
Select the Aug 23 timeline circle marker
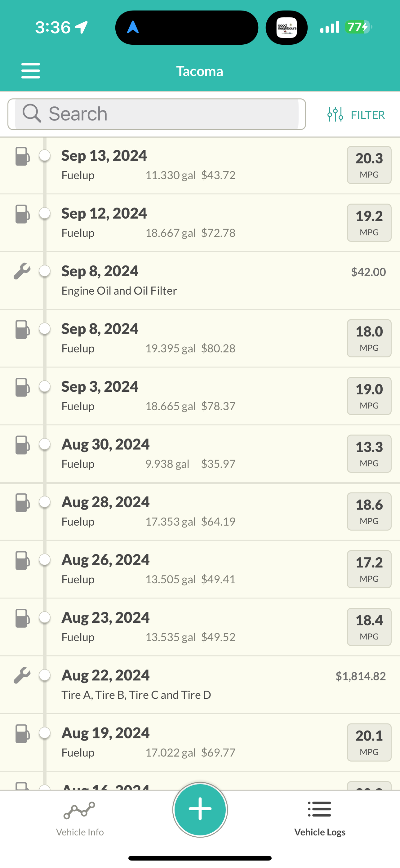(45, 618)
